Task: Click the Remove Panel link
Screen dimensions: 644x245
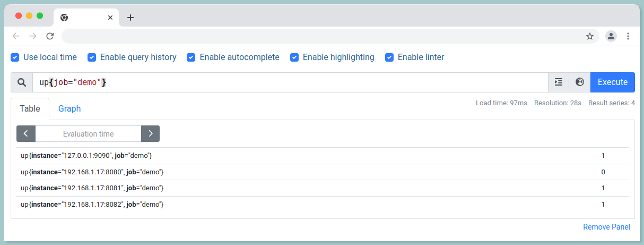Action: point(606,227)
